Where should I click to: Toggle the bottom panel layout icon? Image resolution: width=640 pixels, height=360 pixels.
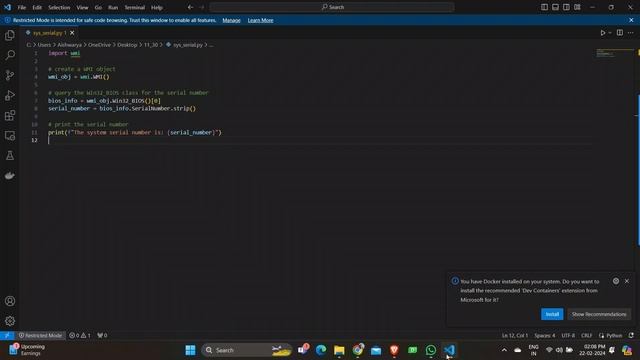(556, 7)
